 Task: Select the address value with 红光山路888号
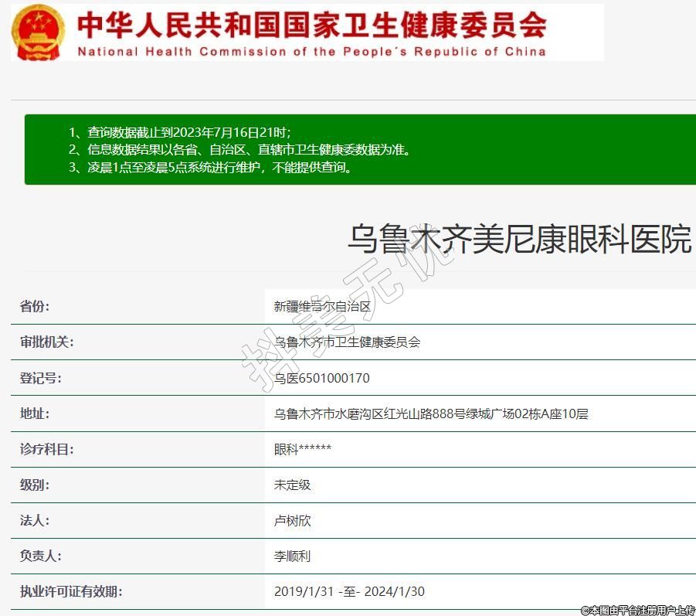431,414
